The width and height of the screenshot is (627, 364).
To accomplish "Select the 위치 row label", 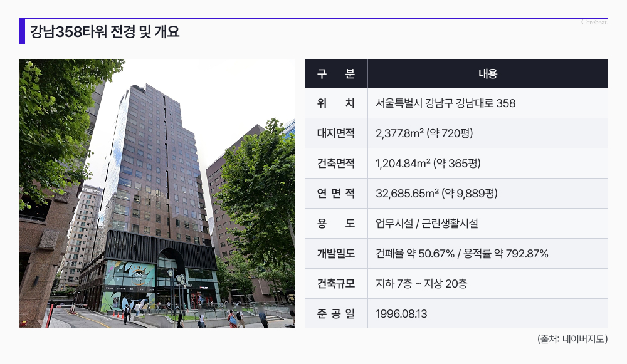I will (x=336, y=103).
